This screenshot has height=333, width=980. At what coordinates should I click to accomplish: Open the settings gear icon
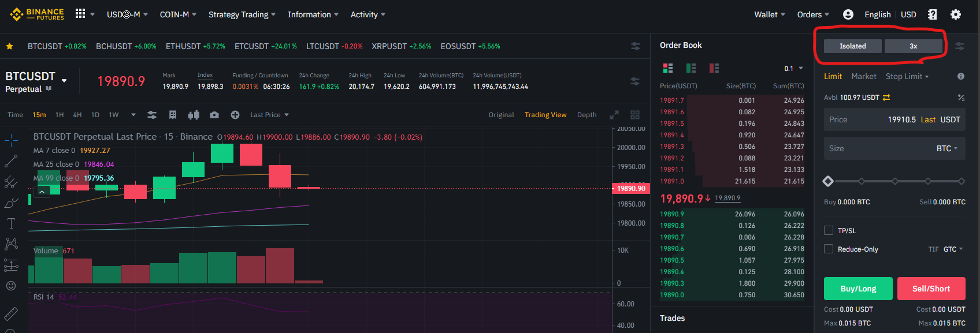(x=956, y=14)
